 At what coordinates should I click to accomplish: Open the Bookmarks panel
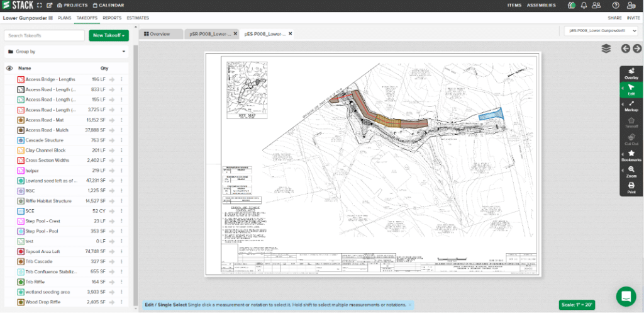tap(631, 156)
